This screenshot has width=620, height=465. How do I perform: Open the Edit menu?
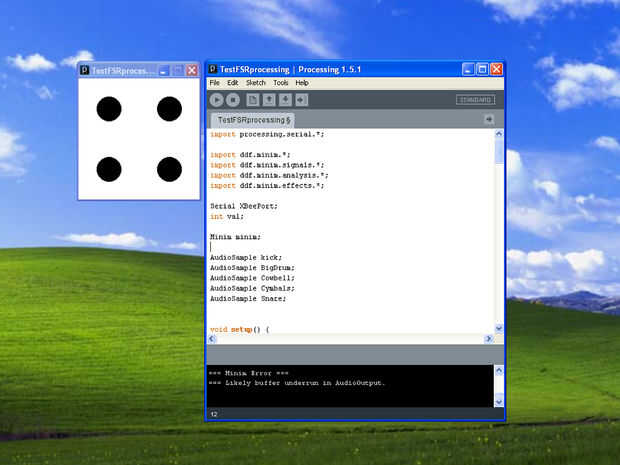tap(232, 83)
